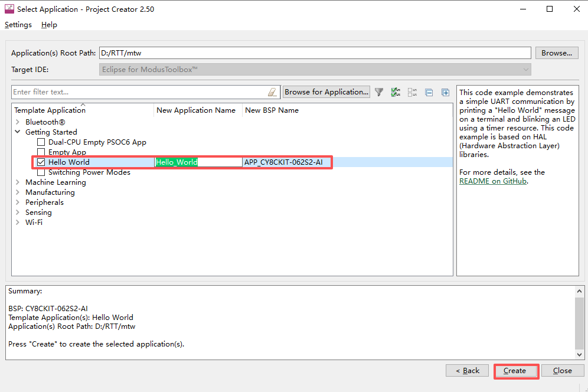Select the Empty App row label
Screen dimensions: 588x392
click(x=67, y=152)
